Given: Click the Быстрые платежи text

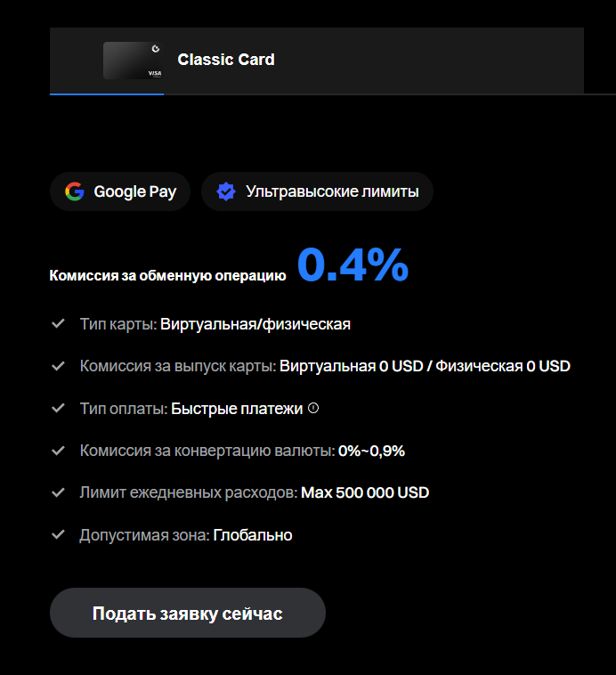Looking at the screenshot, I should (237, 409).
